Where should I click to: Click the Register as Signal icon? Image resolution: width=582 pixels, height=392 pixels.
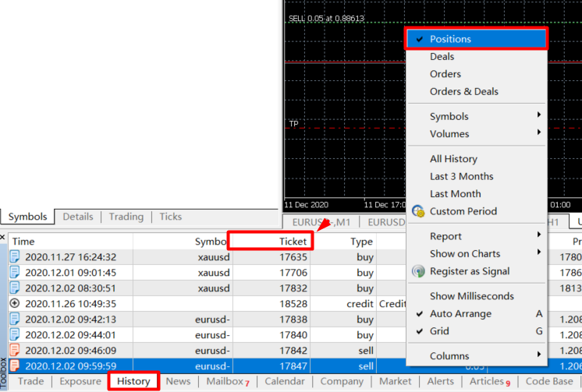click(417, 271)
